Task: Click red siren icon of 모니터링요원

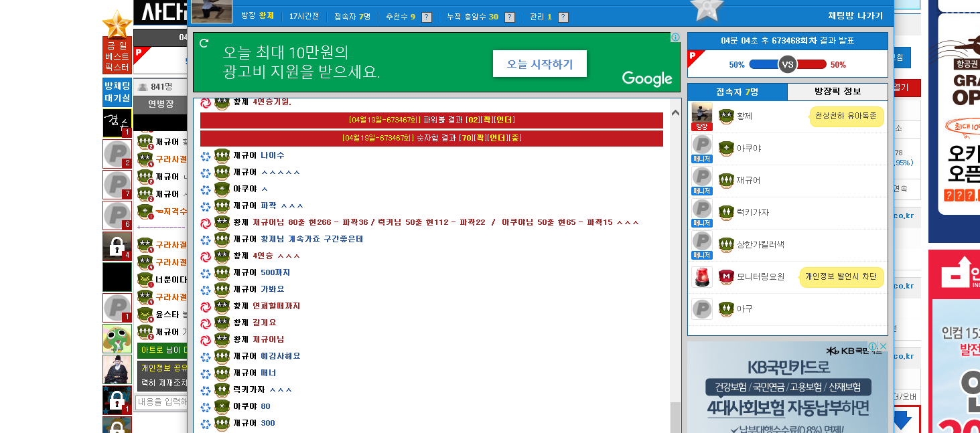Action: pos(702,276)
